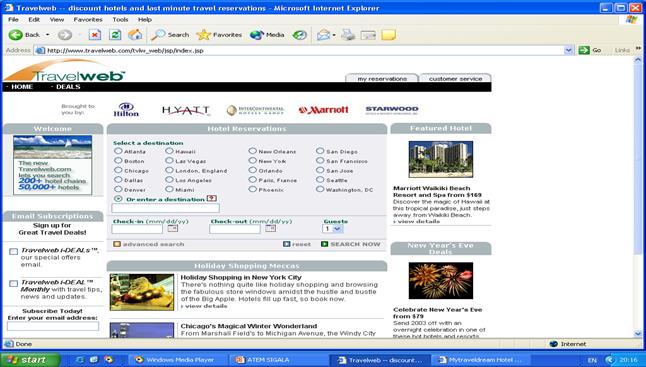Print the page with printer icon
646x367 pixels.
[348, 35]
